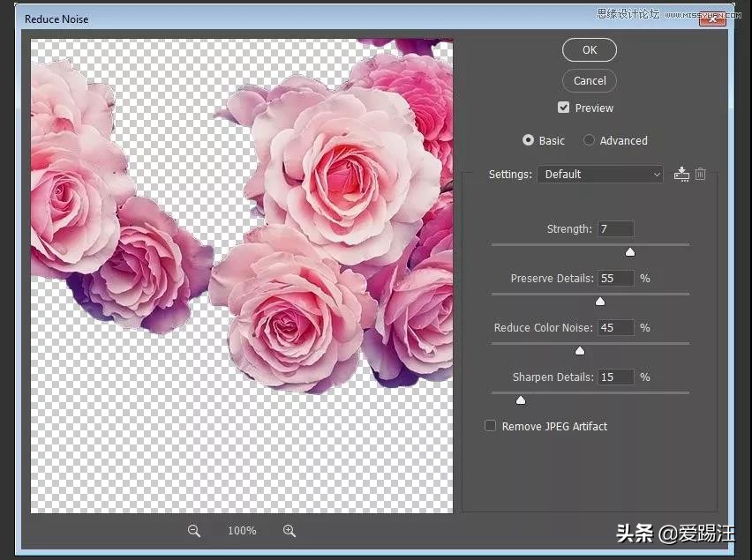The height and width of the screenshot is (560, 752).
Task: Toggle the Preview checkbox
Action: 564,108
